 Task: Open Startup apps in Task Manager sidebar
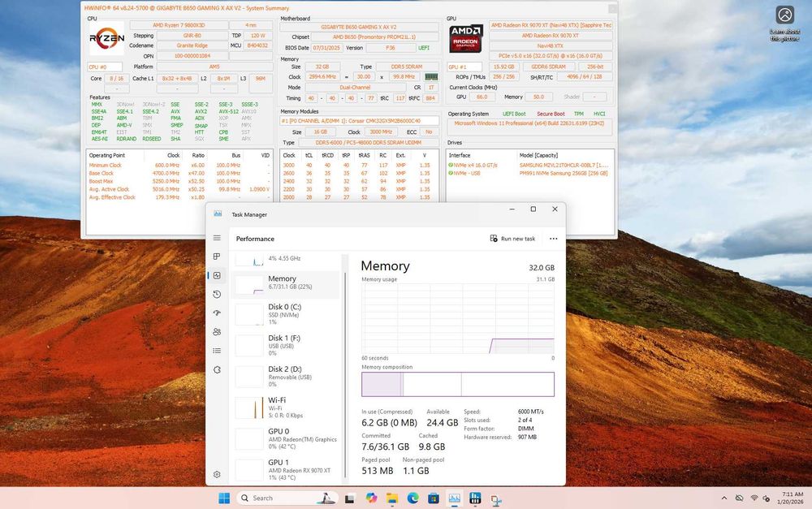217,313
